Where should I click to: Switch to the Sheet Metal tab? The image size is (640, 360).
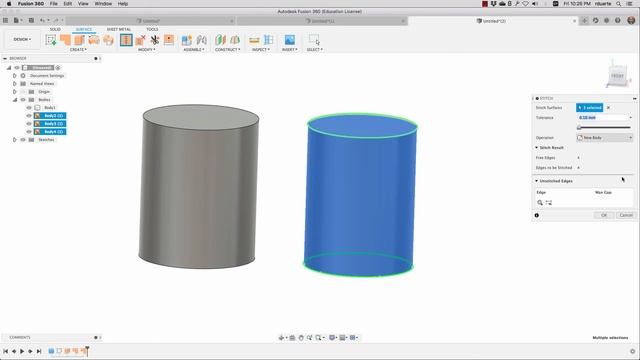[119, 29]
